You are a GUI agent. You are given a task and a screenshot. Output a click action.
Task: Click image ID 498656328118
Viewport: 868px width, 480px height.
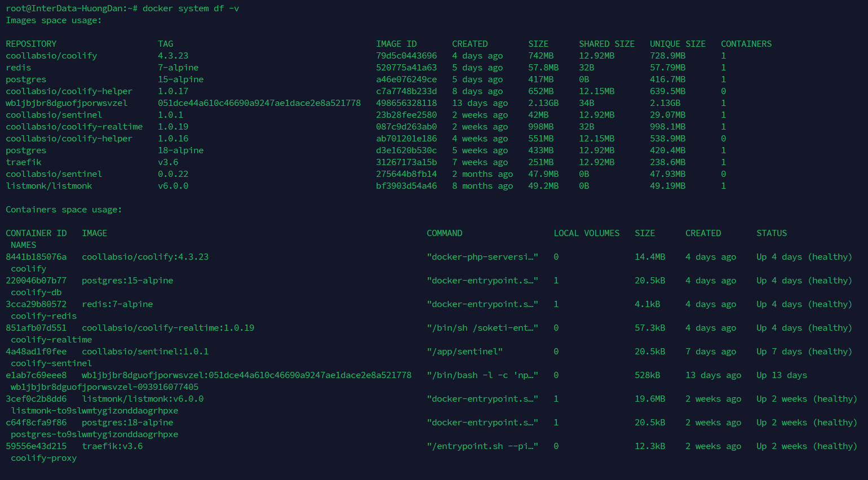click(406, 103)
